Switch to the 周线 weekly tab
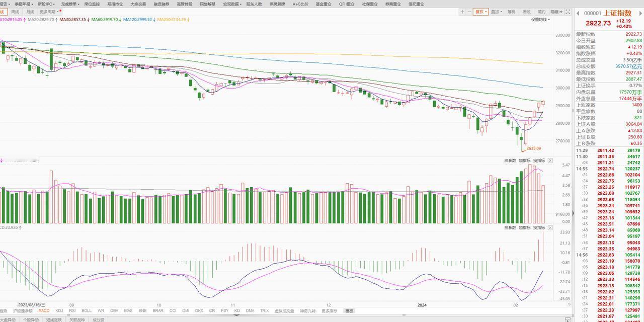This screenshot has height=322, width=644. point(15,12)
